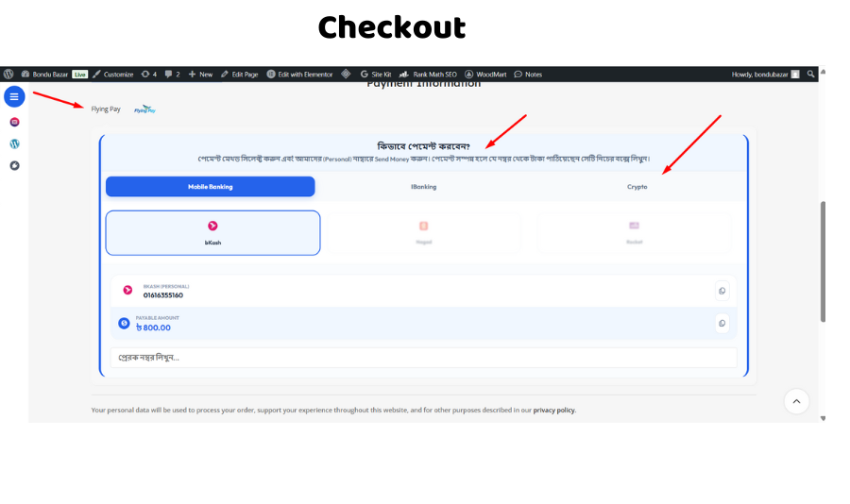Viewport: 850px width, 504px height.
Task: Click the user avatar in admin bar
Action: (795, 75)
